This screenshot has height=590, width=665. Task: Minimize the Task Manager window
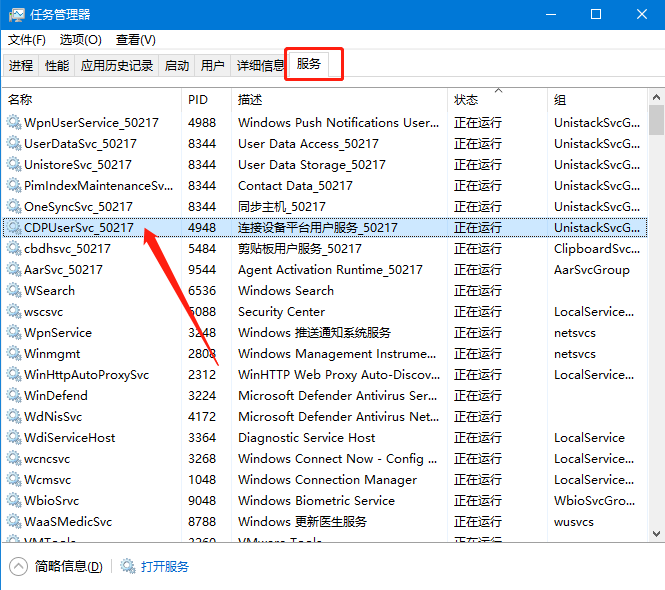[551, 14]
